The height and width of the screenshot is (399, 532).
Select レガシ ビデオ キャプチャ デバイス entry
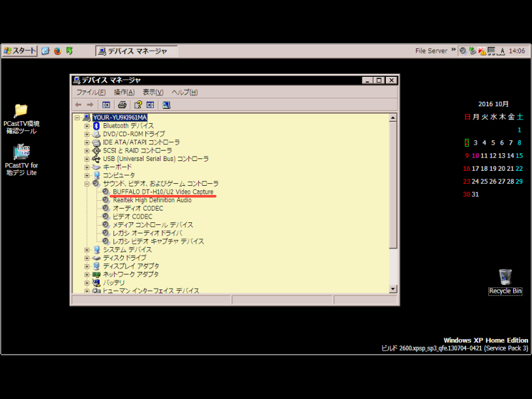point(158,242)
